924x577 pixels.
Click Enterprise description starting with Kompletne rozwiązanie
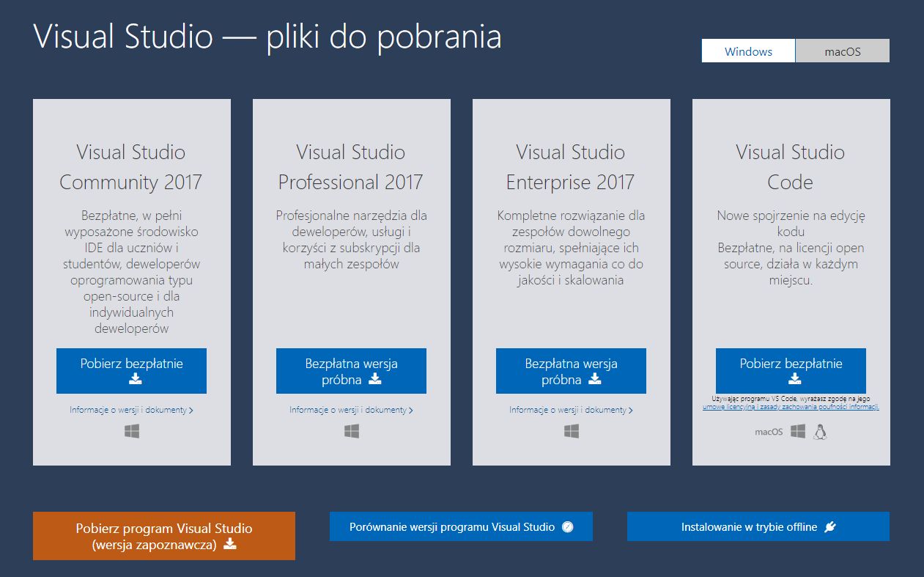[x=571, y=248]
